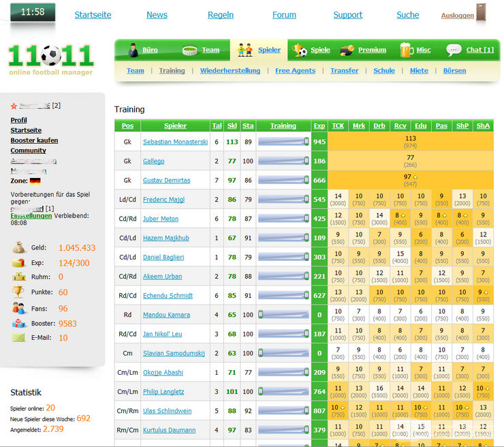504x447 pixels.
Task: Click the Ruhm podium icon
Action: point(18,277)
